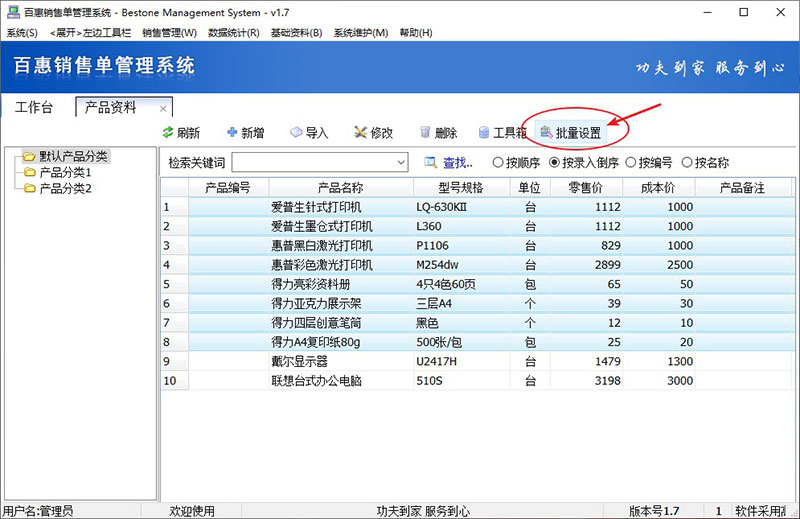
Task: Click the 查找.. link
Action: (458, 163)
